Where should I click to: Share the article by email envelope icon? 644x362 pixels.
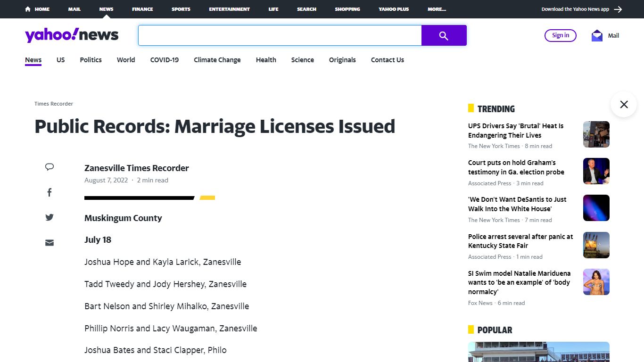pos(50,243)
